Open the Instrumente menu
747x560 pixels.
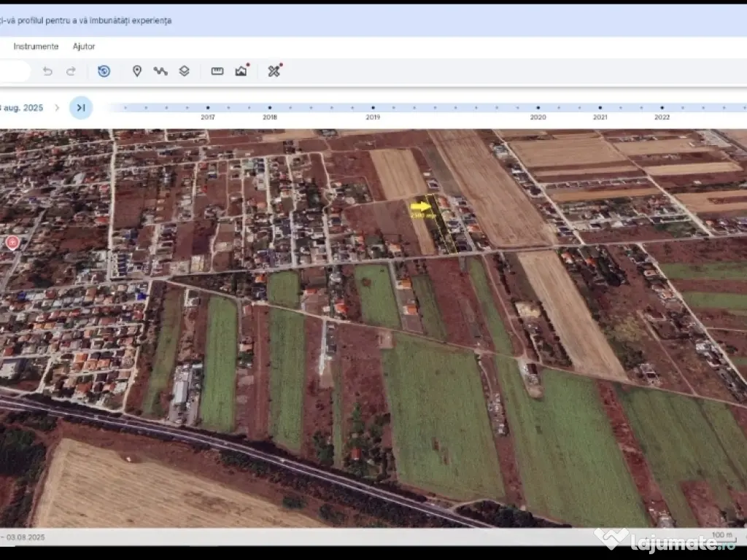[x=36, y=47]
